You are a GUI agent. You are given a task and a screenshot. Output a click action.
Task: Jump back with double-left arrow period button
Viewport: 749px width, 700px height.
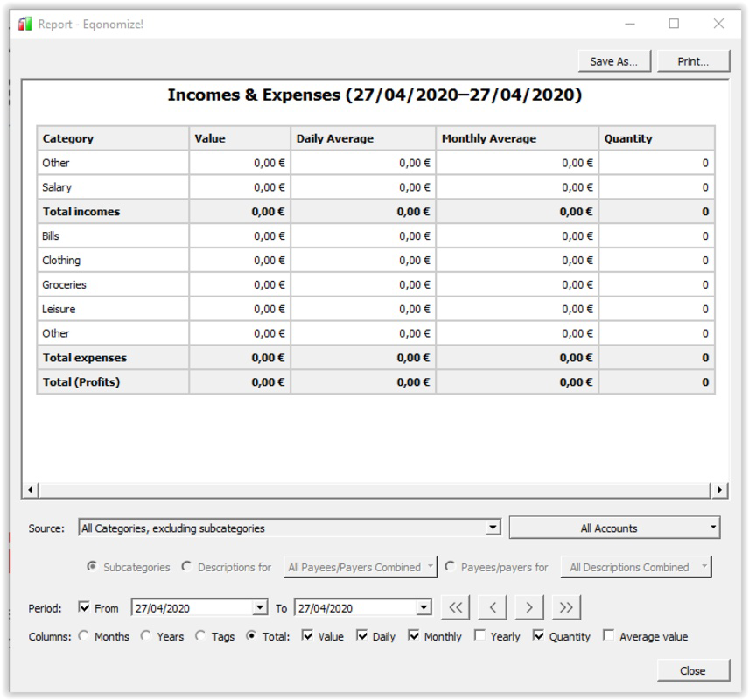click(x=455, y=607)
